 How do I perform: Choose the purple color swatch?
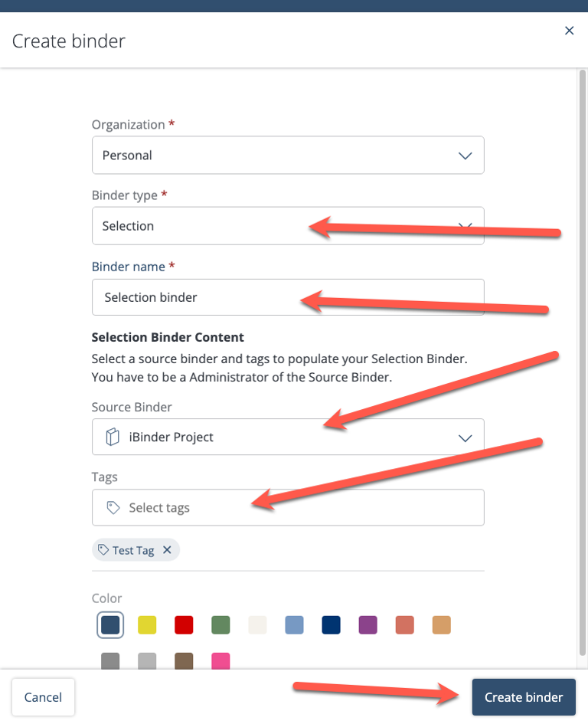pyautogui.click(x=368, y=625)
